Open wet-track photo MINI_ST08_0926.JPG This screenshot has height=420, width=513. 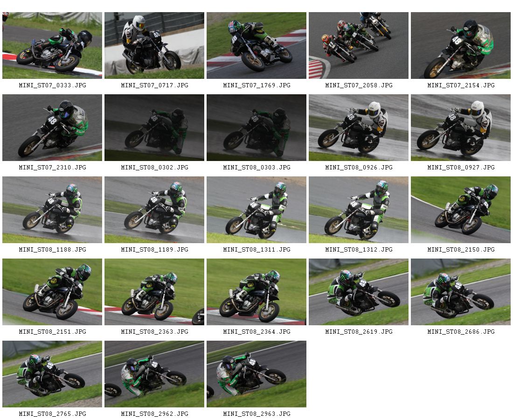[x=359, y=128]
